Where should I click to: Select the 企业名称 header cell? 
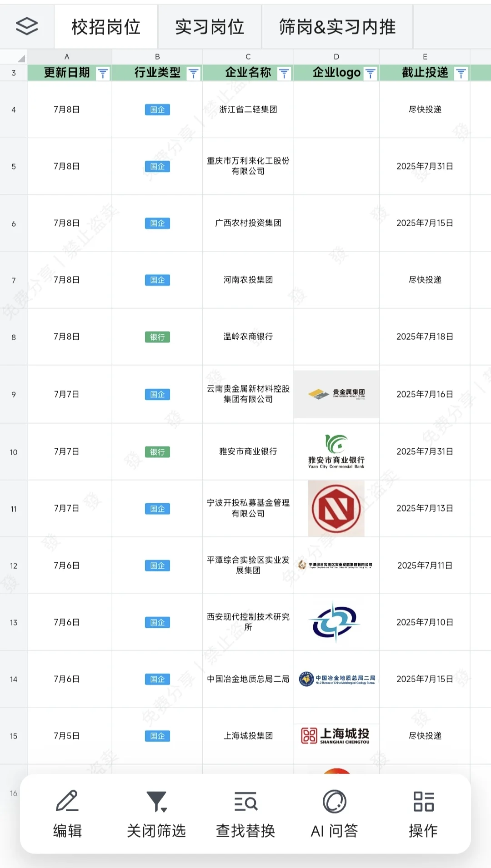click(x=248, y=73)
